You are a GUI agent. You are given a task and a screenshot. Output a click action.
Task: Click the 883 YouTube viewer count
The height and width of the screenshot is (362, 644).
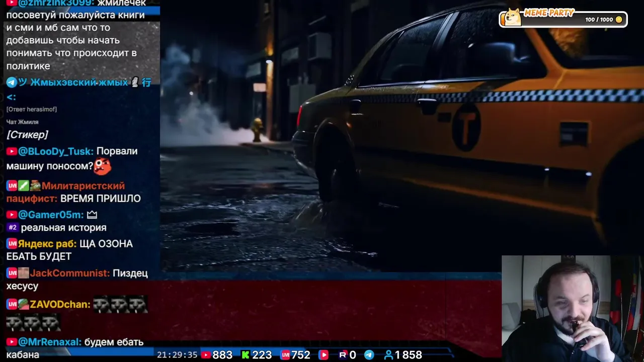coord(222,355)
